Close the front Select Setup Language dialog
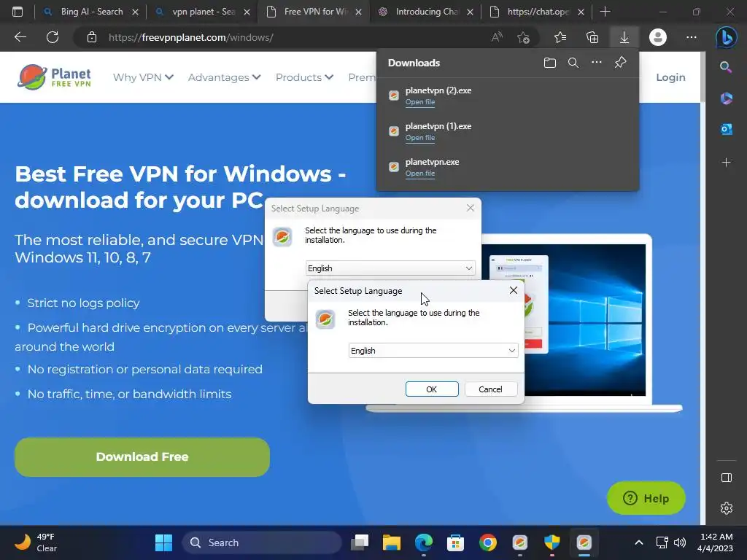The height and width of the screenshot is (560, 747). (x=513, y=290)
